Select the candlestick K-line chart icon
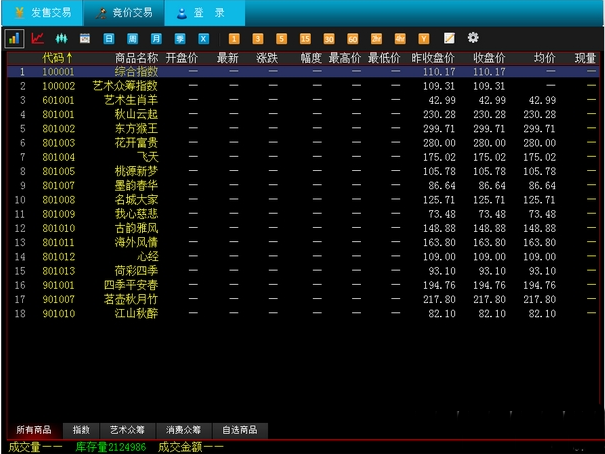605x454 pixels. (x=61, y=38)
